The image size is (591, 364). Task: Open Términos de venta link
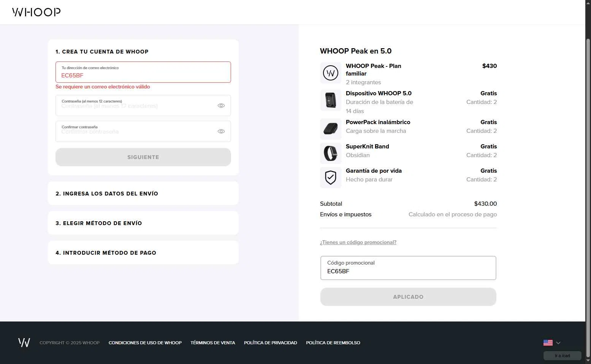tap(213, 343)
